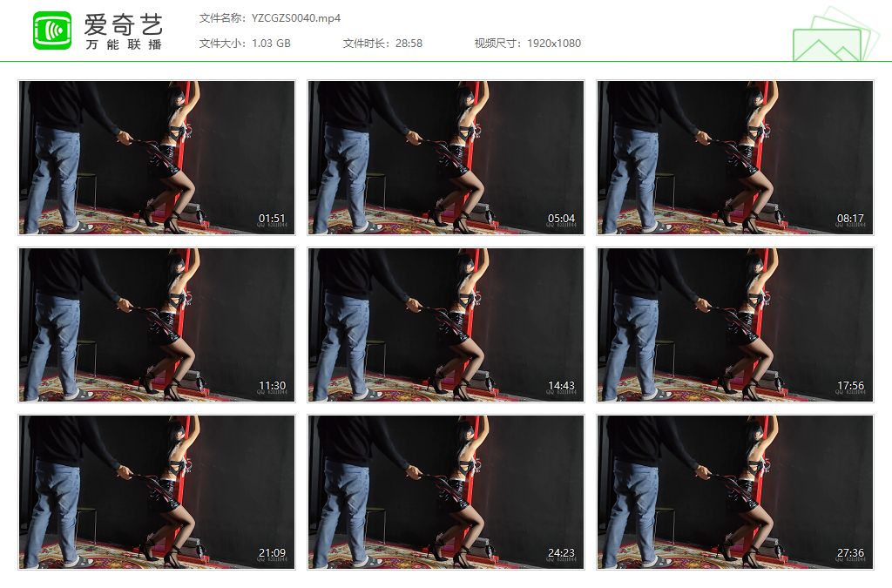Click the 文件名称 label in header
Viewport: 892px width, 588px height.
coord(222,17)
